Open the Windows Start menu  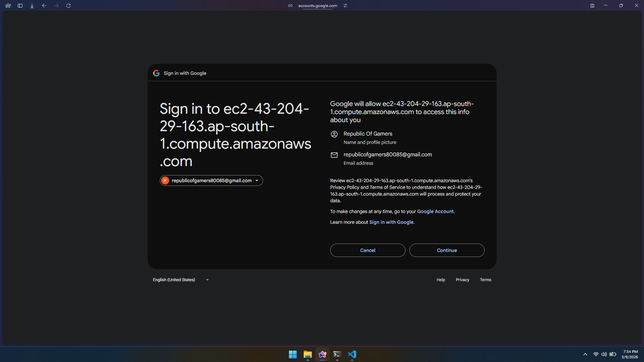click(x=293, y=354)
